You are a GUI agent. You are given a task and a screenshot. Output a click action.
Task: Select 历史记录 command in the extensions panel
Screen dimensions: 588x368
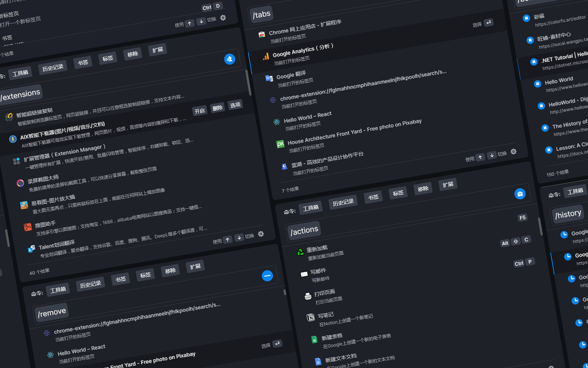point(53,68)
